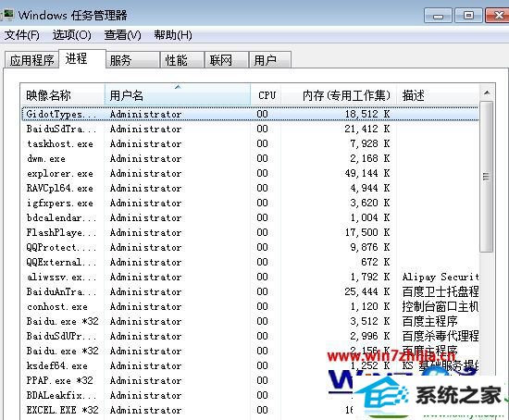Sort processes by 映像名称 column header
The width and height of the screenshot is (509, 420).
pyautogui.click(x=63, y=95)
